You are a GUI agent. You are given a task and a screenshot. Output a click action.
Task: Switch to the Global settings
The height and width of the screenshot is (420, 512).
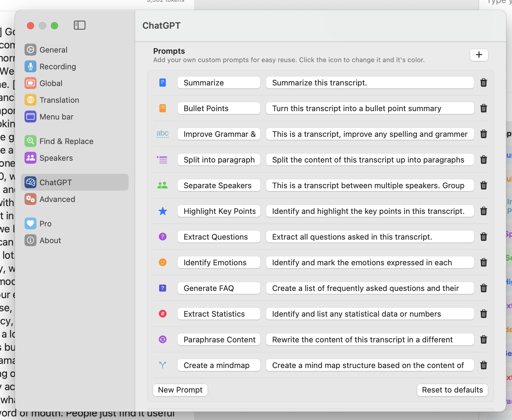click(75, 83)
